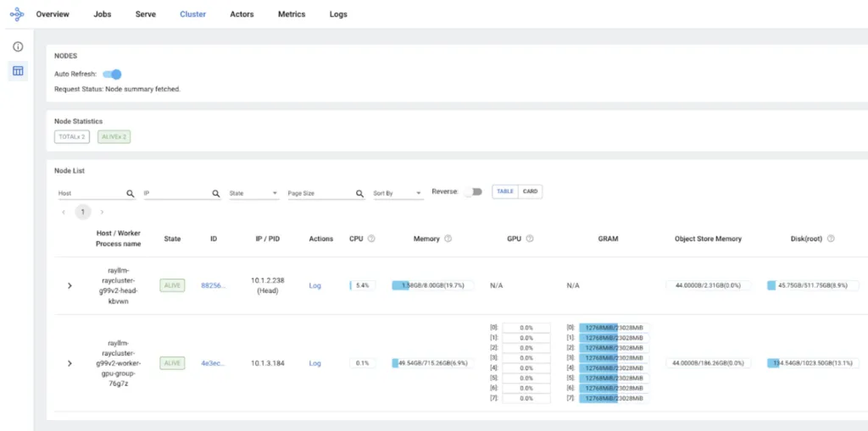Select the table layout sidebar icon

click(17, 71)
